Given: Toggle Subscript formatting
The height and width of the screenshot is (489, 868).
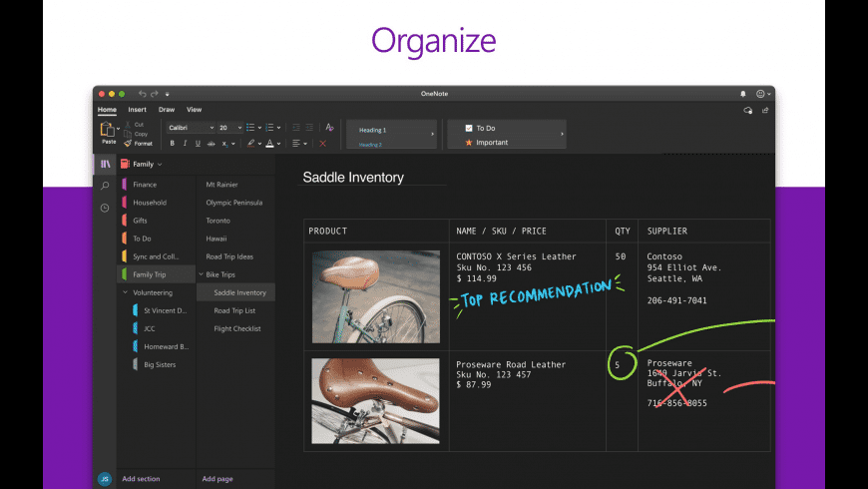Looking at the screenshot, I should pos(224,144).
